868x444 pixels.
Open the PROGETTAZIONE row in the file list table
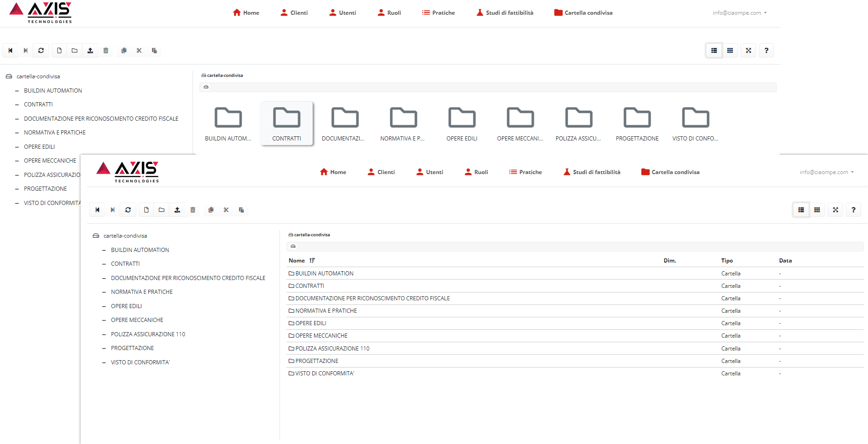317,361
